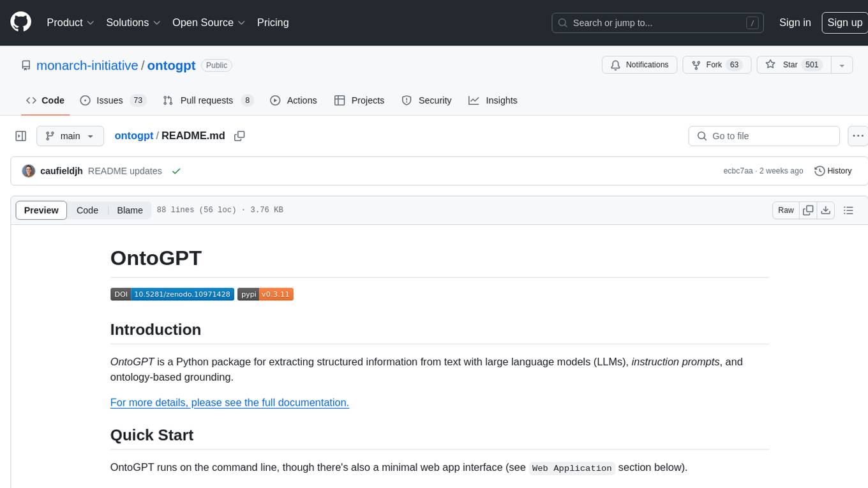Open the ontogpt repository link
Image resolution: width=868 pixels, height=488 pixels.
pos(171,65)
